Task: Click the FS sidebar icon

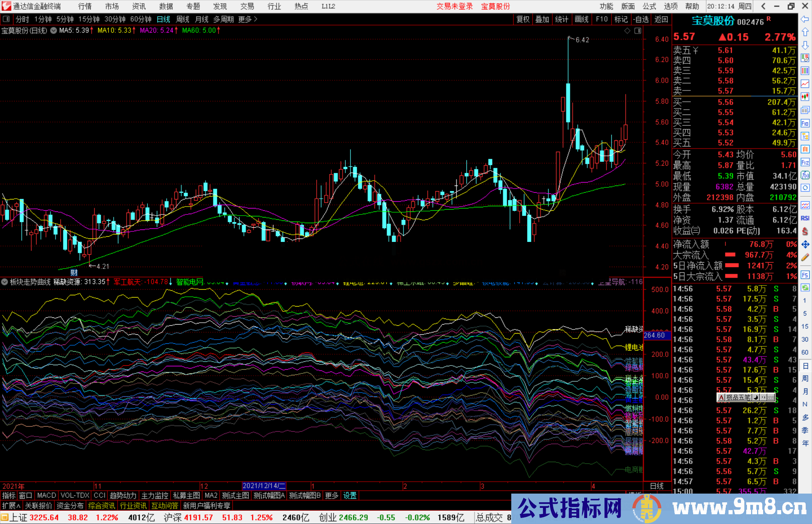Action: point(805,275)
